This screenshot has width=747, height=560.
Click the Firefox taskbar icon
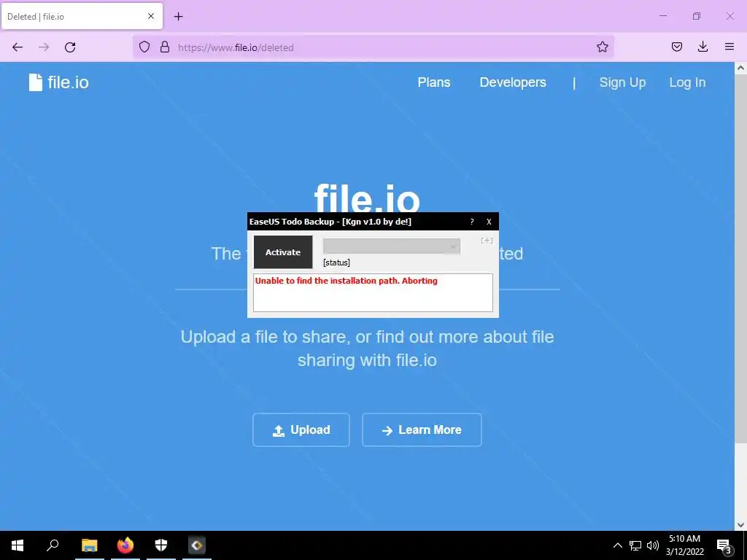(125, 545)
